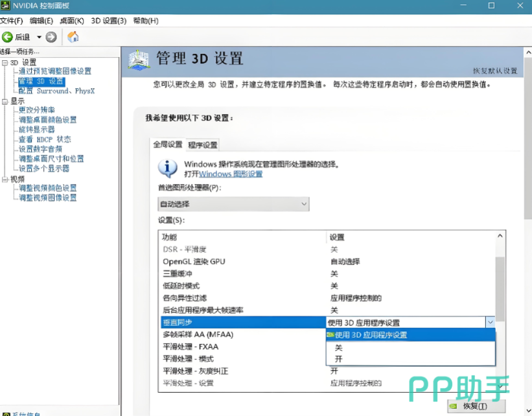Click the 垂直同步 dropdown arrow
This screenshot has width=532, height=416.
[490, 322]
